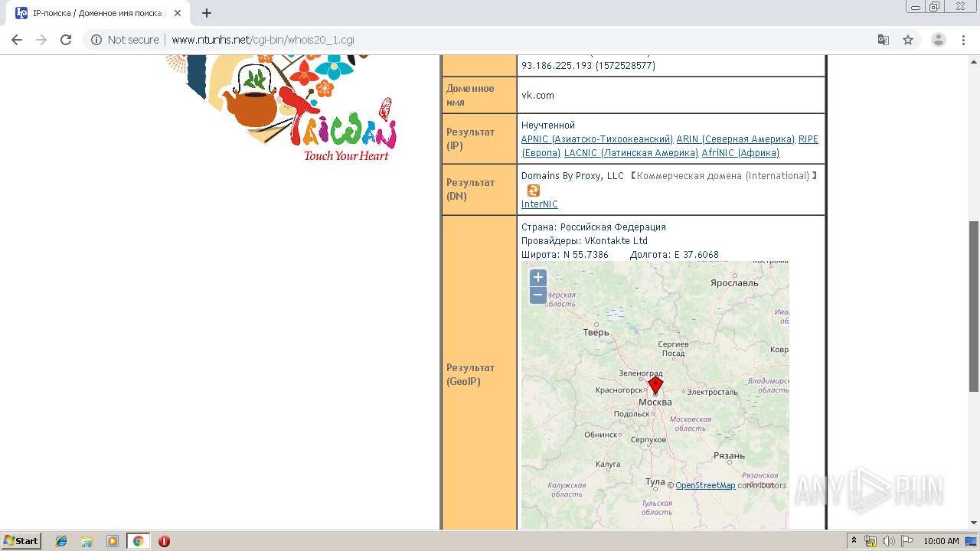Click the scrollbar up arrow
Screen dimensions: 980x551
click(974, 60)
